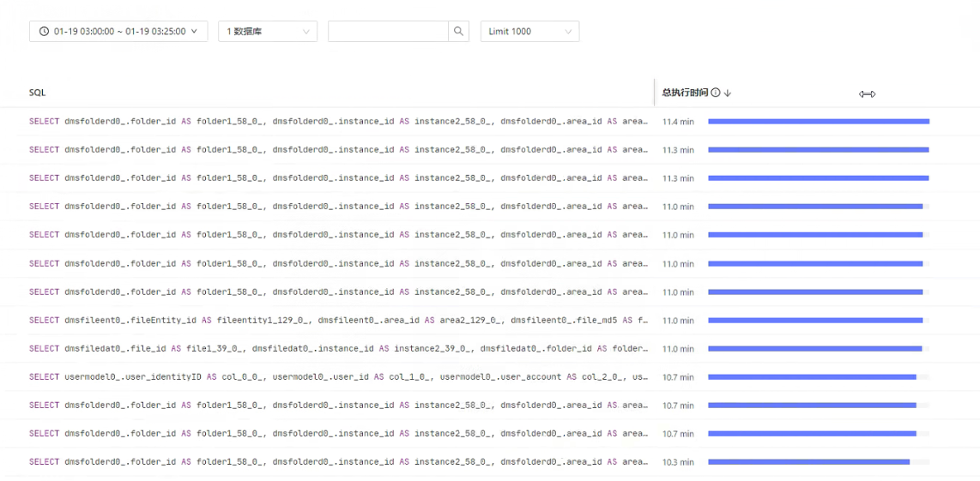Open the dmsfileent0_.fileEntity_id SQL statement
Image resolution: width=980 pixels, height=481 pixels.
(x=338, y=320)
